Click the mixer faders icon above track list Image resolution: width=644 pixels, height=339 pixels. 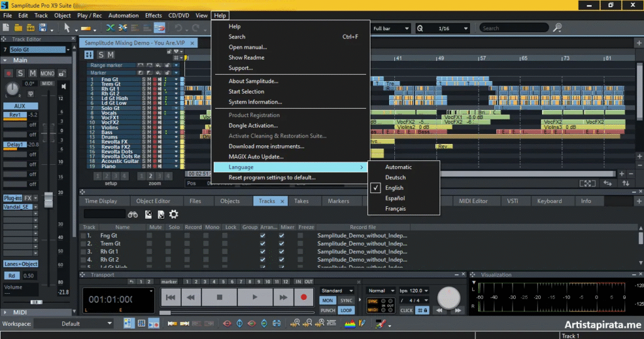point(89,55)
